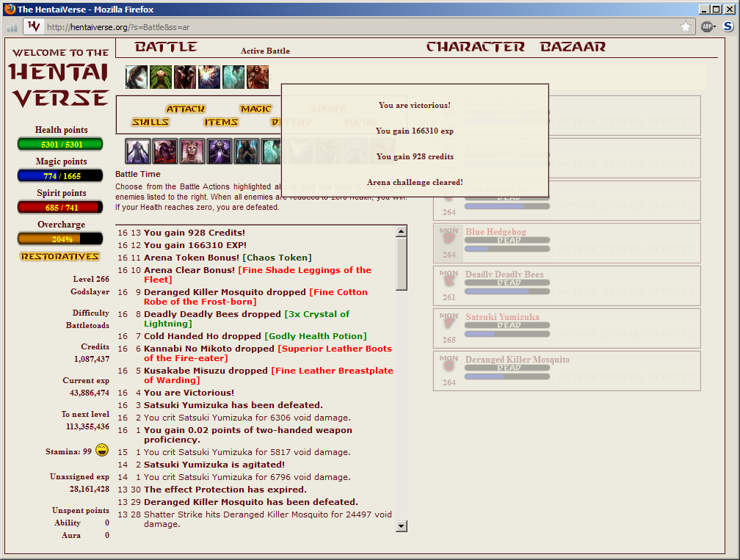Open the Bazaar menu
This screenshot has width=740, height=560.
573,47
